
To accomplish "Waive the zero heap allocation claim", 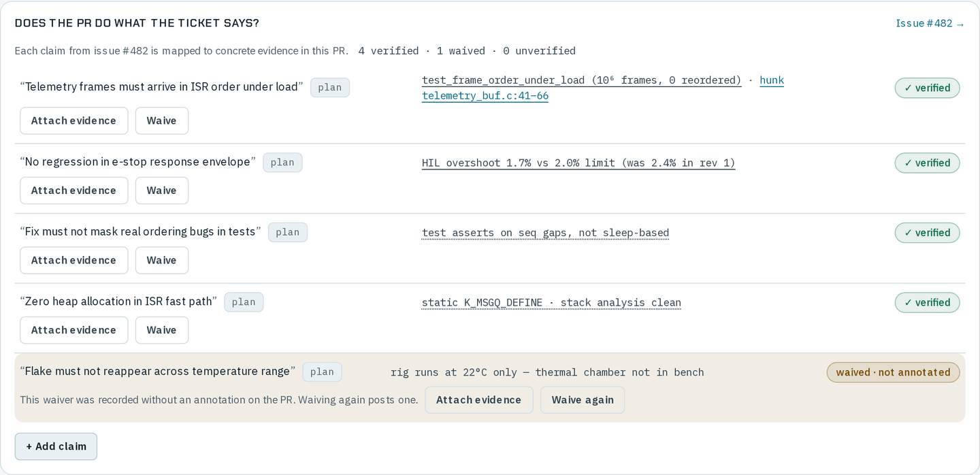I will coord(161,330).
